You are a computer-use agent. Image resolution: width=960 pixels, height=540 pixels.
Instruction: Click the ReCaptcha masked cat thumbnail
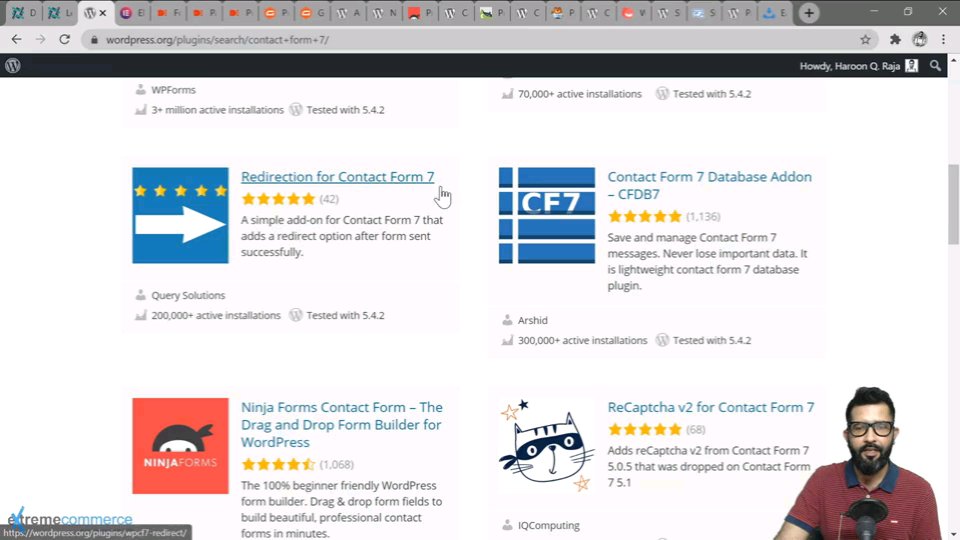(x=547, y=446)
